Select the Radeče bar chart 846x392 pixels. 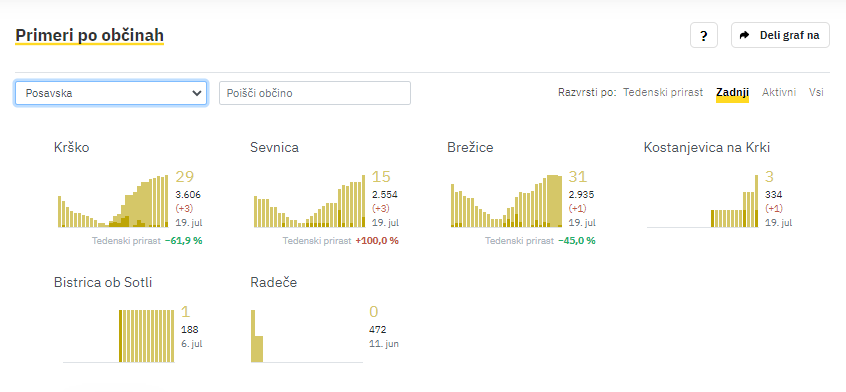tap(307, 336)
